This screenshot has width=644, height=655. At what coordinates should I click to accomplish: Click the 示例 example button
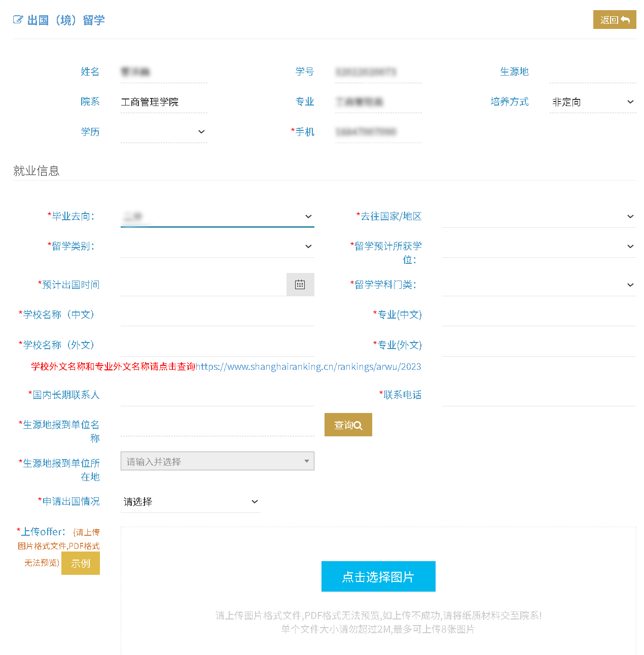click(x=81, y=564)
